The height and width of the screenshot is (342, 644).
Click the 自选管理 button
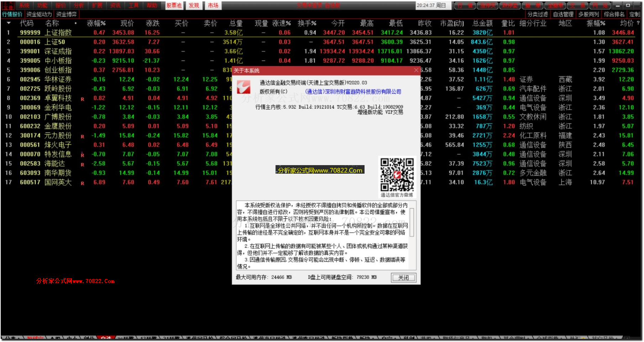point(563,14)
